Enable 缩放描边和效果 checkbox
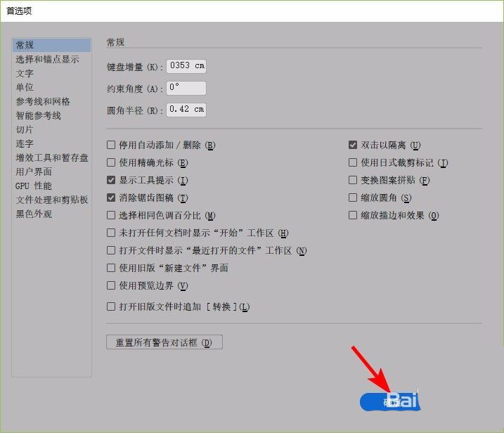This screenshot has height=433, width=504. pos(353,215)
